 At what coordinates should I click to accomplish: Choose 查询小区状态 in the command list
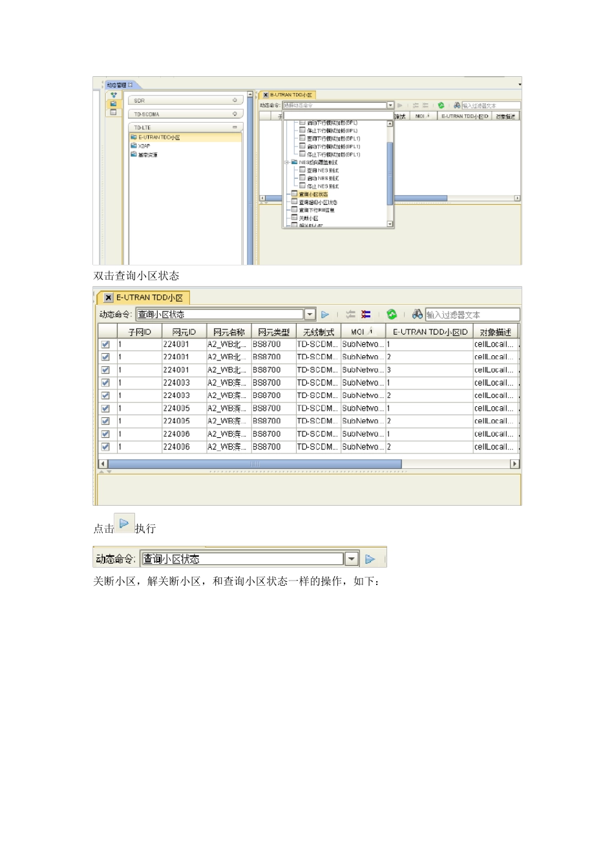[x=313, y=194]
